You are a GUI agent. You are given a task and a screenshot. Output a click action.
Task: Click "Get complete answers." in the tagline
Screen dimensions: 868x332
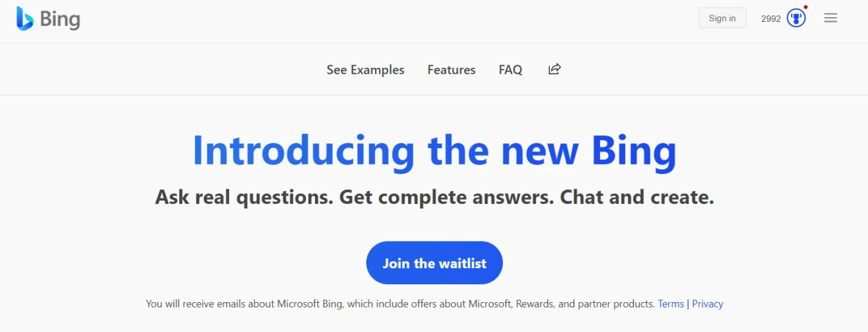click(x=446, y=197)
